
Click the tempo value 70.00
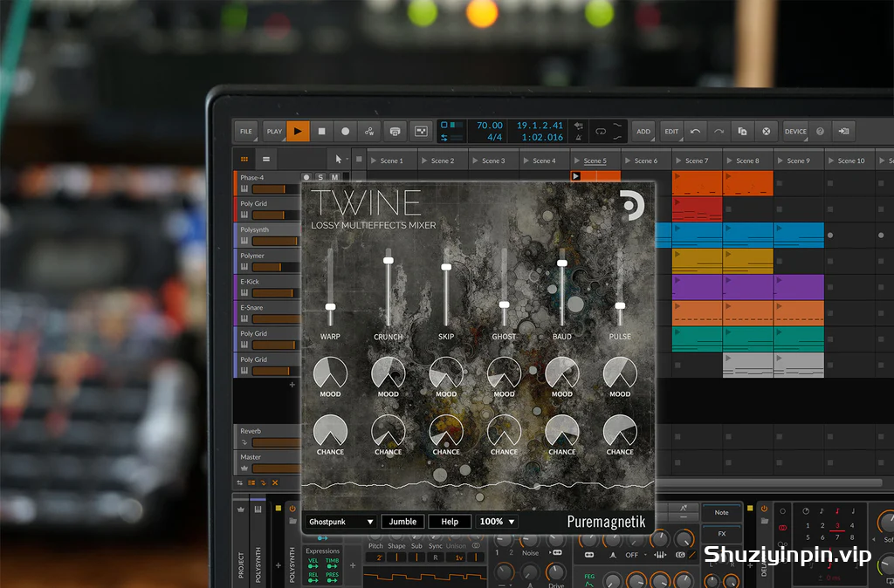(x=490, y=126)
